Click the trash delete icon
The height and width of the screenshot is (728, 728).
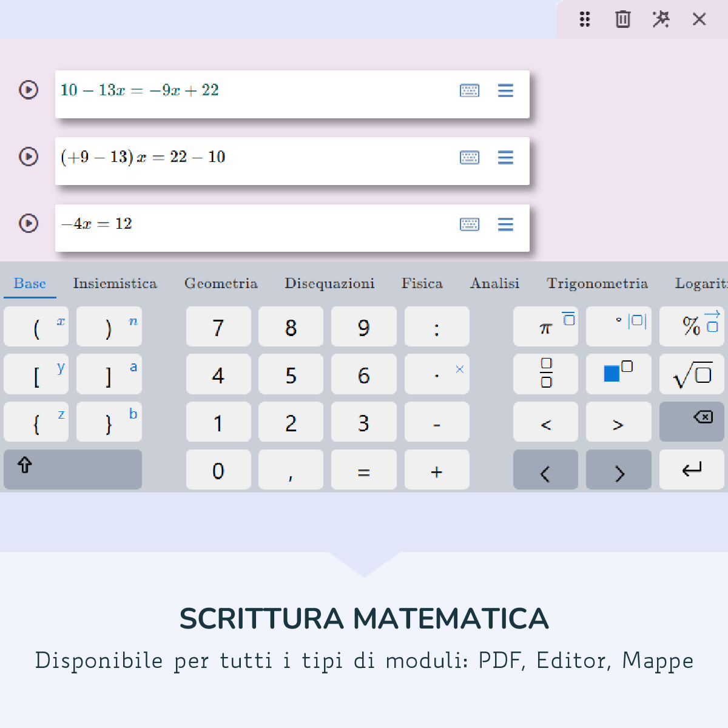point(623,19)
